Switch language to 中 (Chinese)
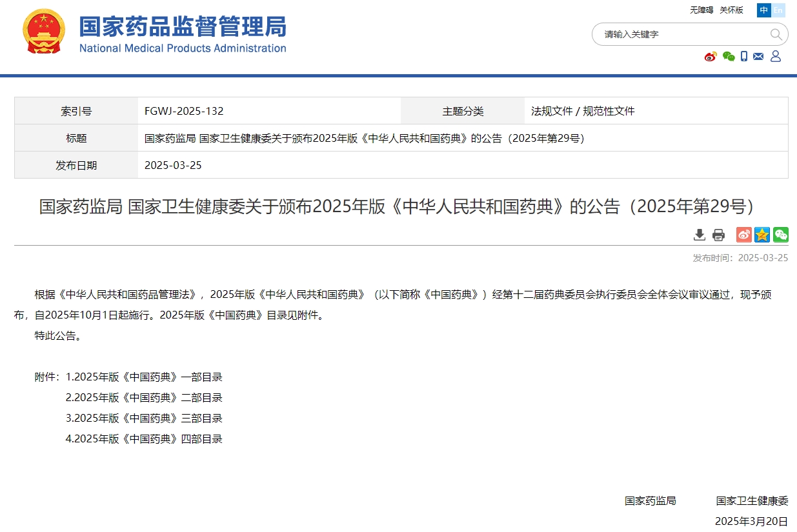The image size is (797, 532). point(764,10)
